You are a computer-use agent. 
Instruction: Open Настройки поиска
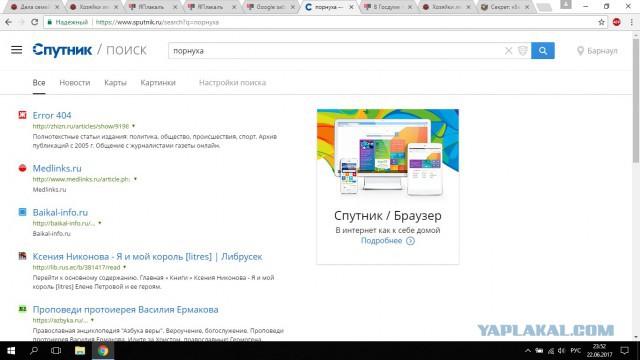232,82
